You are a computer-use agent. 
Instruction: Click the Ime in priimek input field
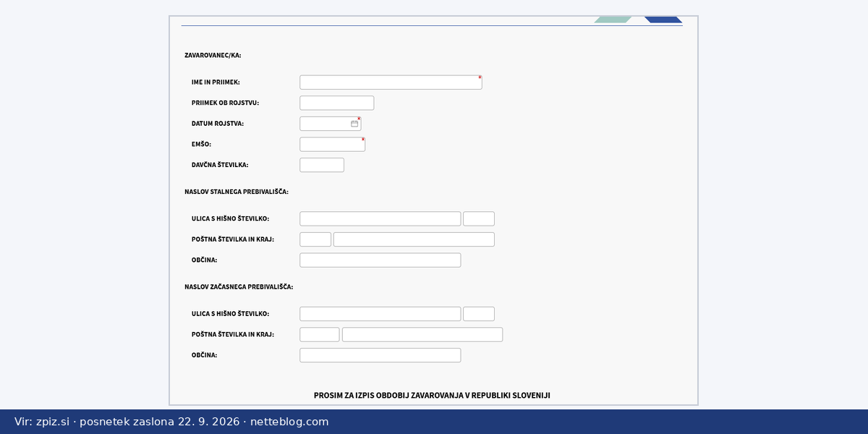[x=391, y=82]
